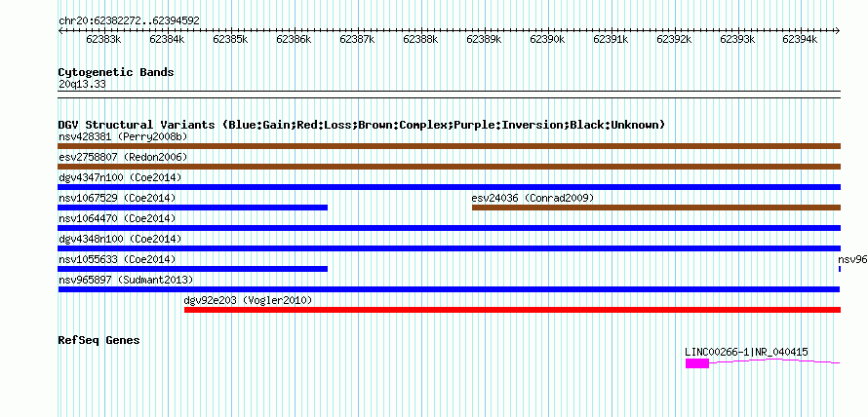Click the chr20:62382272..62394592 coordinate label
Viewport: 868px width, 417px height.
129,21
